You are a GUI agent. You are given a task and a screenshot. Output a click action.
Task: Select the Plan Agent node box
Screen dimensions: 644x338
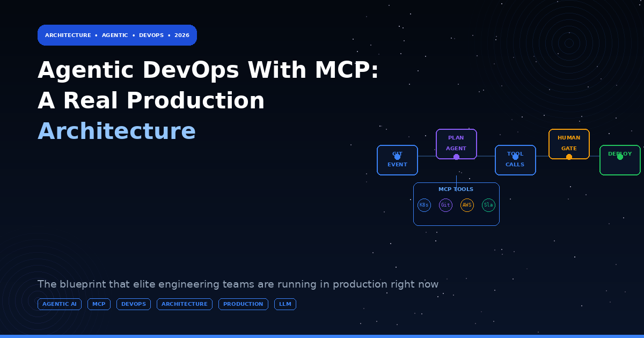[456, 144]
